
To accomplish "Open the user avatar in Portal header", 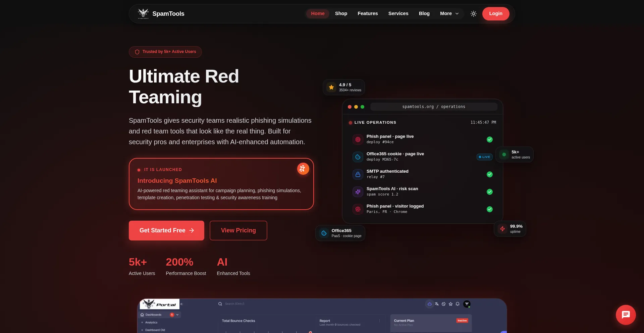I will 467,304.
